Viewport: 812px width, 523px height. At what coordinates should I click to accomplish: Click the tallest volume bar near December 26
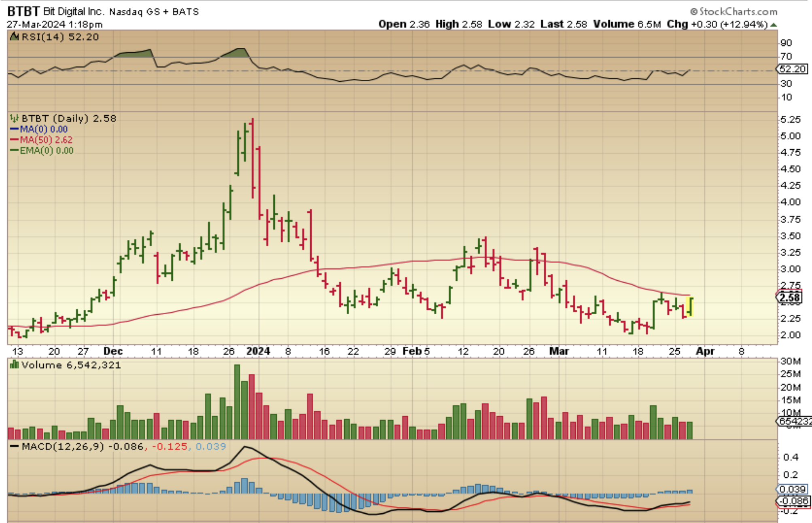click(x=237, y=401)
